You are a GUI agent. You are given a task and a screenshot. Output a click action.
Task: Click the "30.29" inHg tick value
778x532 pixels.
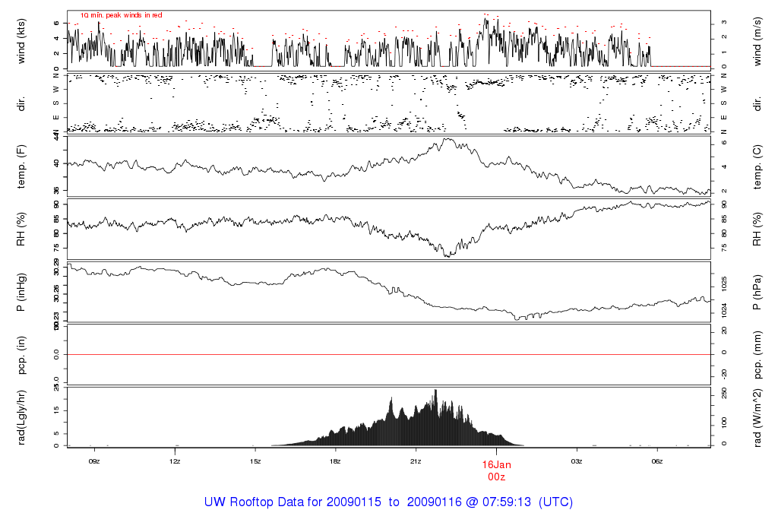[56, 268]
